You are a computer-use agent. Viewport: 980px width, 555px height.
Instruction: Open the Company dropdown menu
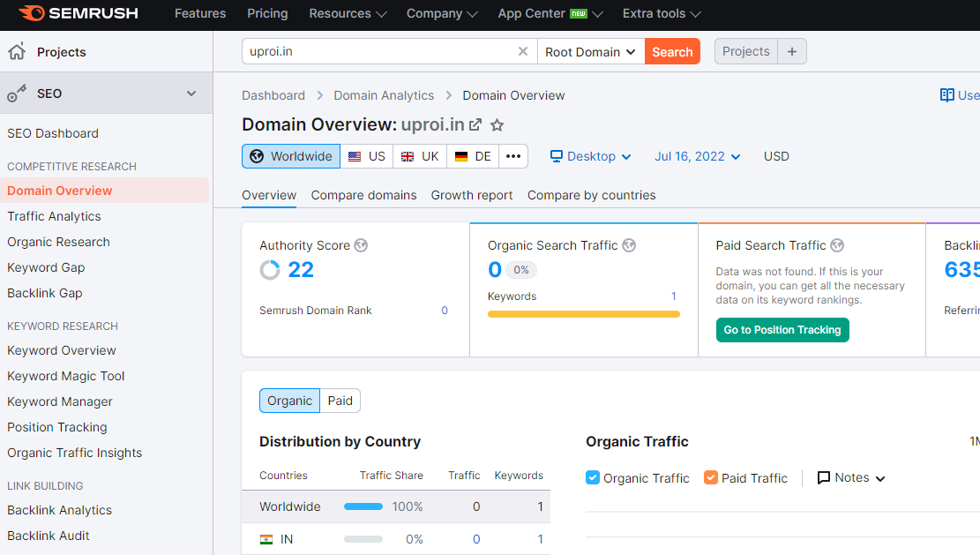pyautogui.click(x=442, y=14)
